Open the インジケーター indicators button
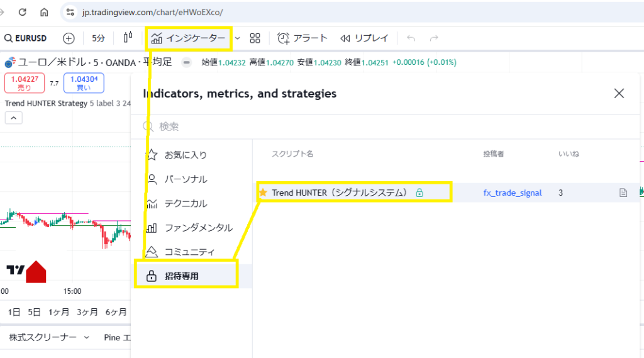 pos(189,38)
